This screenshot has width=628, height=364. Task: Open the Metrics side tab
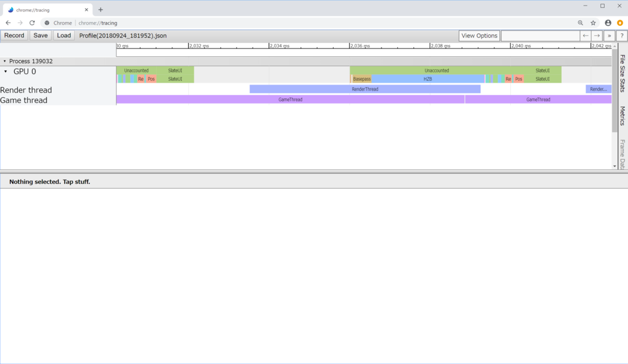tap(622, 116)
